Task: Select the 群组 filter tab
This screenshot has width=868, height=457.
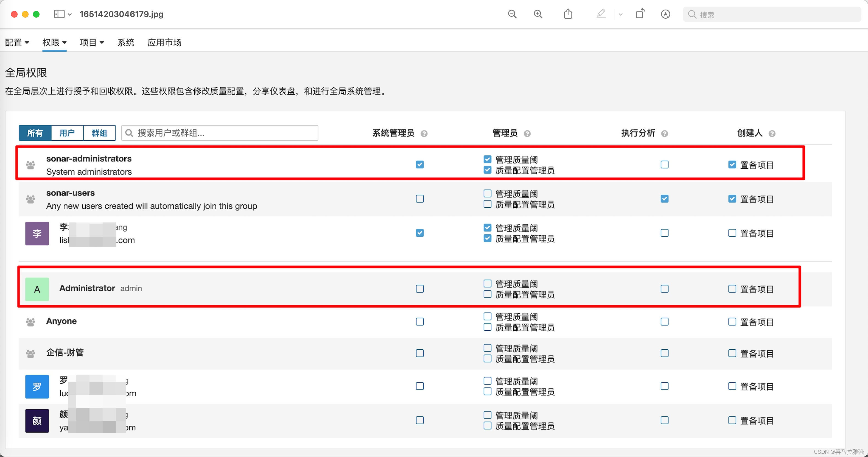Action: coord(99,133)
